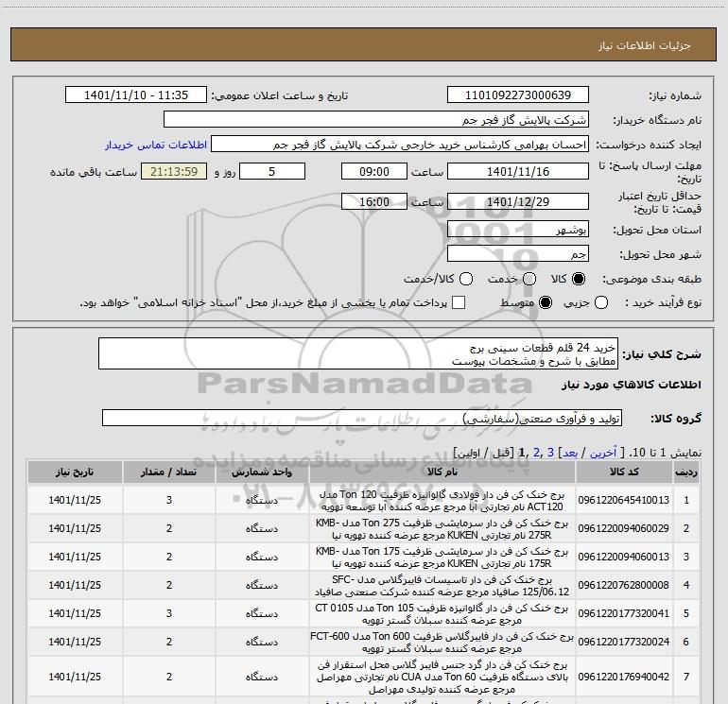The width and height of the screenshot is (728, 704).
Task: Open the اطلاعات تماس خریدار link
Action: click(x=156, y=145)
